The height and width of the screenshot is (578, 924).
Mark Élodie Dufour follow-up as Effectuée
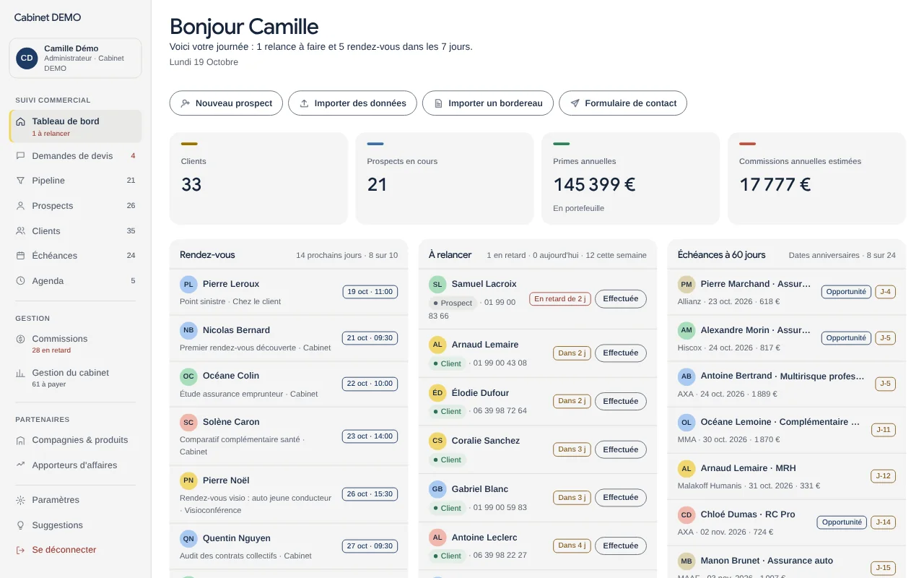coord(621,401)
